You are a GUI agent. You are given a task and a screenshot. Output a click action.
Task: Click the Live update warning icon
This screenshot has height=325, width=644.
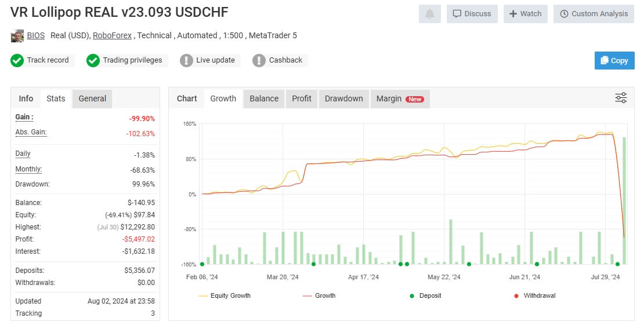pyautogui.click(x=186, y=60)
